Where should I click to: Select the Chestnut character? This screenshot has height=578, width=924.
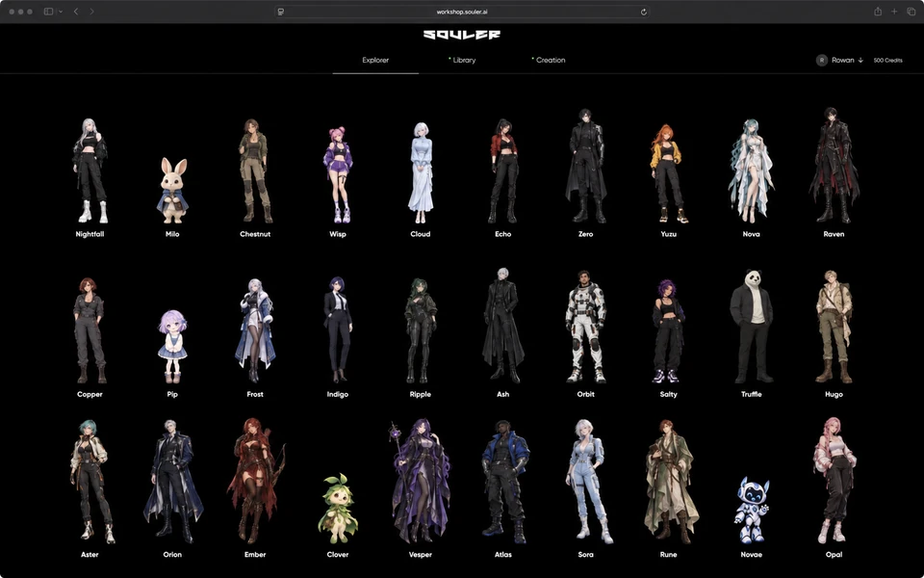255,171
